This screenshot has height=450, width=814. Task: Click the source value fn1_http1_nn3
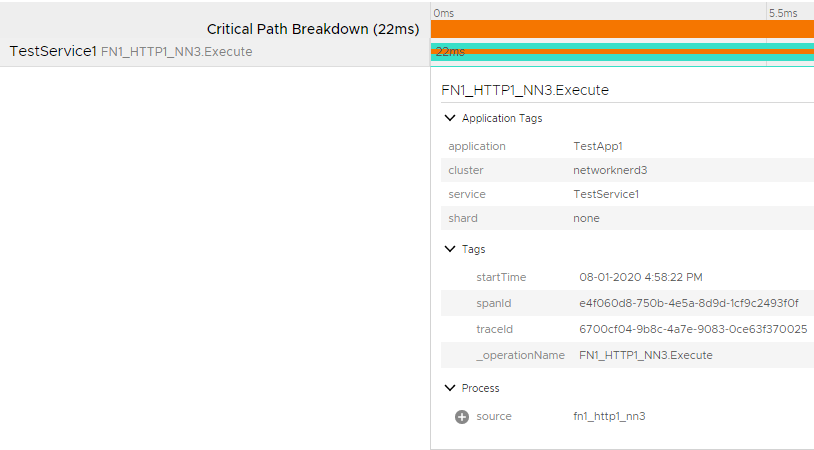pos(609,416)
